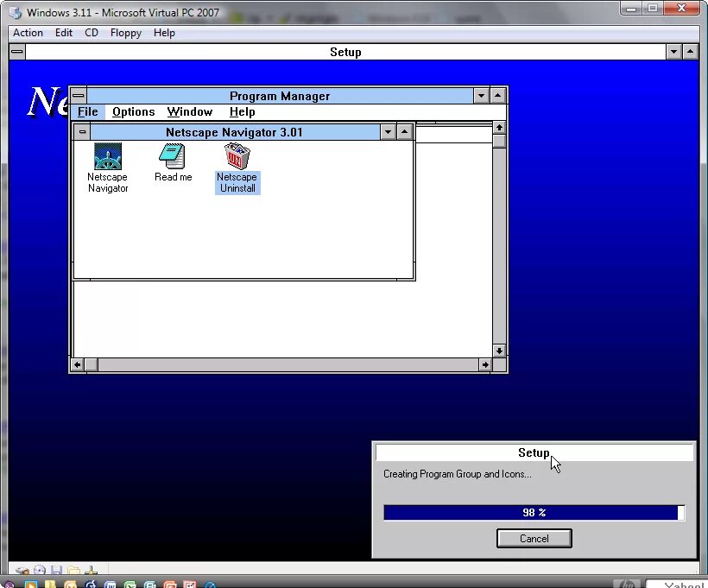This screenshot has height=588, width=708.
Task: Minimize the Program Manager window
Action: (x=481, y=96)
